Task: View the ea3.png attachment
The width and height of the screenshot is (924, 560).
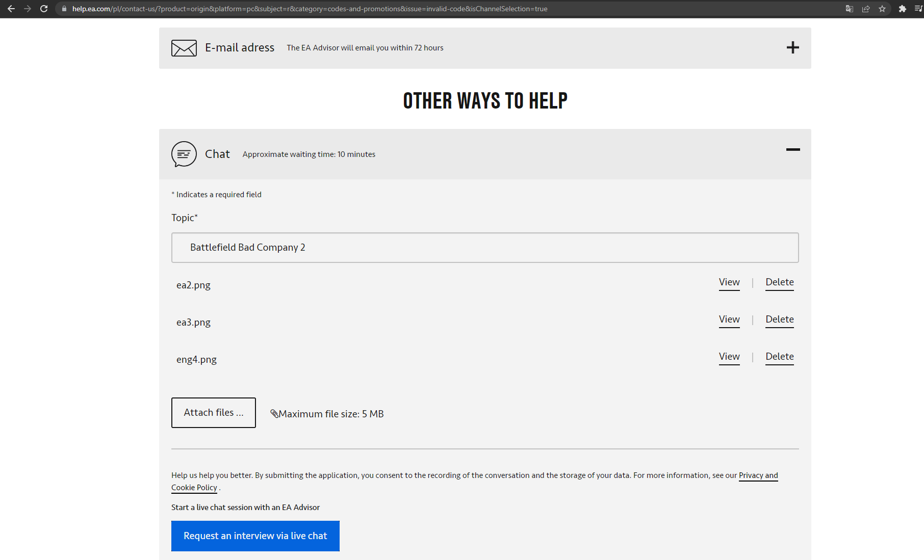Action: (x=729, y=319)
